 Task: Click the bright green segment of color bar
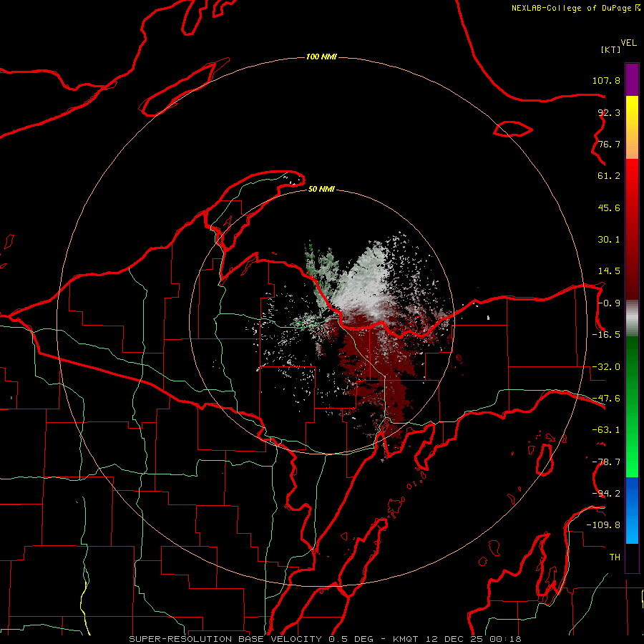point(632,452)
